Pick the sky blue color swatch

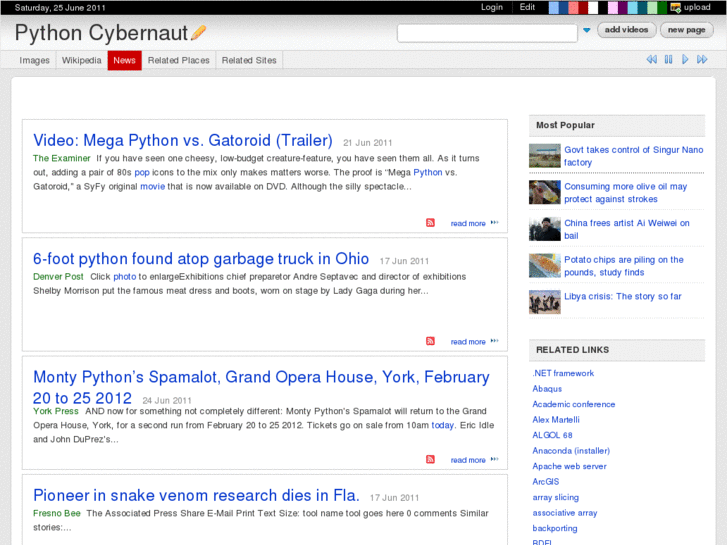632,8
